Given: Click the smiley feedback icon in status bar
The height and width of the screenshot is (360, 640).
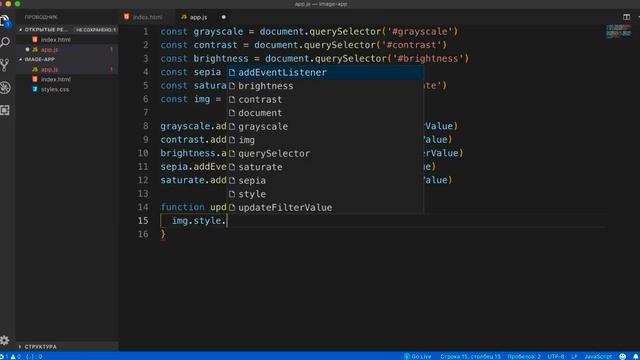Looking at the screenshot, I should click(623, 356).
